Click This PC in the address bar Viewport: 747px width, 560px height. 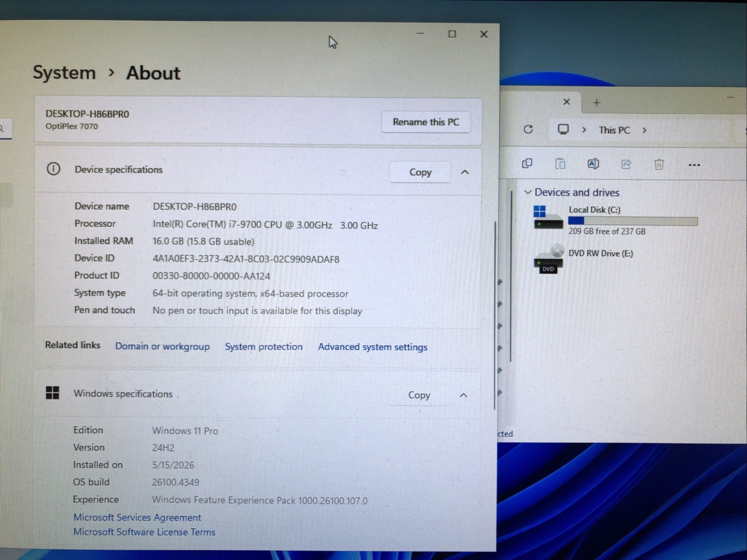(614, 130)
